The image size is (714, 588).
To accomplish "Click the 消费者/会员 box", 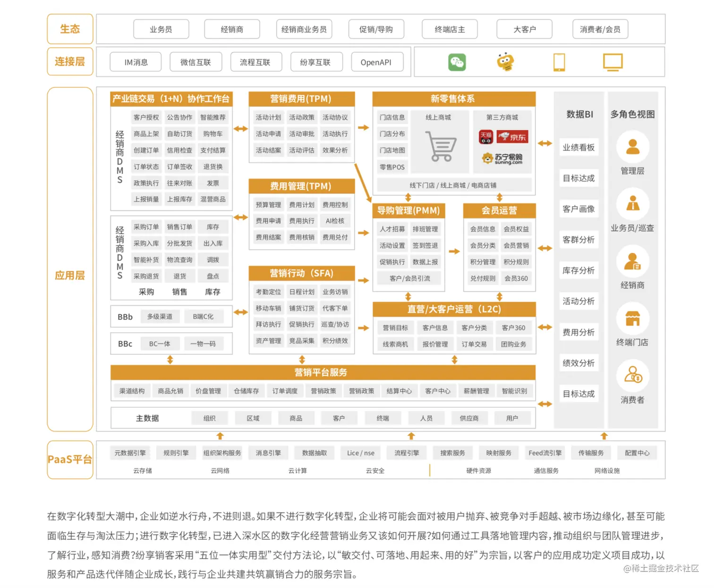I will 600,29.
